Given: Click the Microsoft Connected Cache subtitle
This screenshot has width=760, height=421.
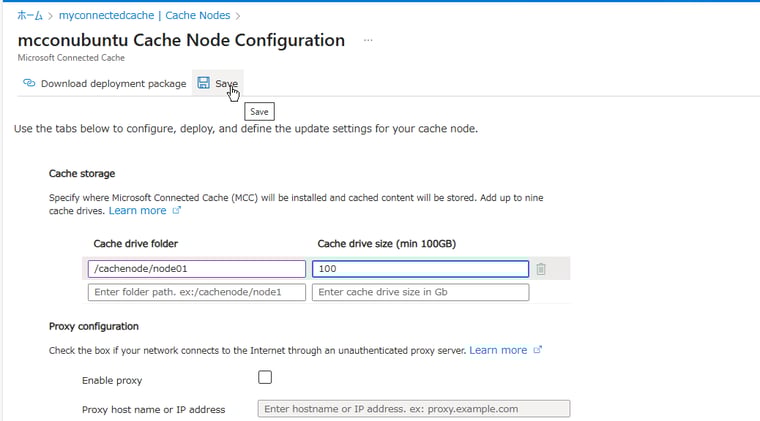Looking at the screenshot, I should click(x=71, y=58).
